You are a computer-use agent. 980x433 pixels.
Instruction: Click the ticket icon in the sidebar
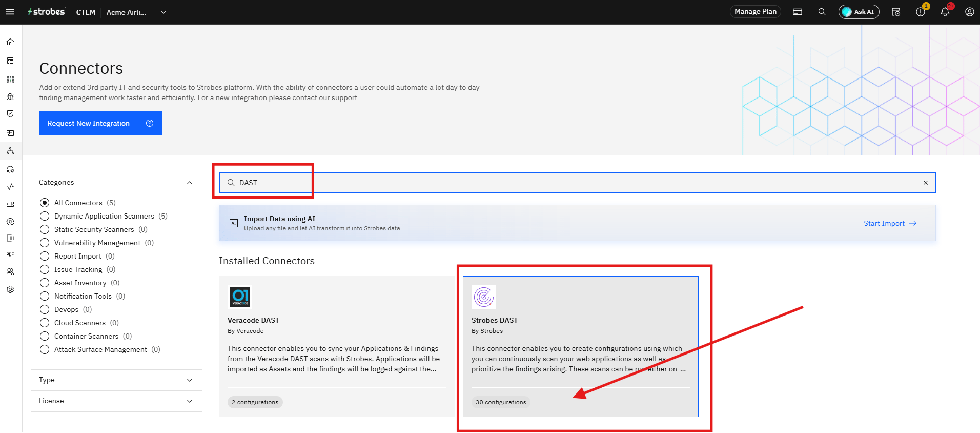10,204
